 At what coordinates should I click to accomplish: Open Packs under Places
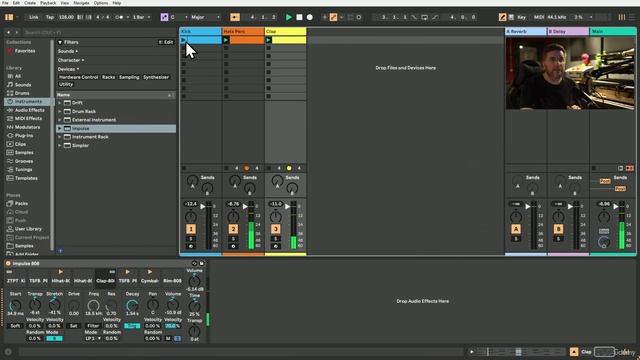click(21, 203)
